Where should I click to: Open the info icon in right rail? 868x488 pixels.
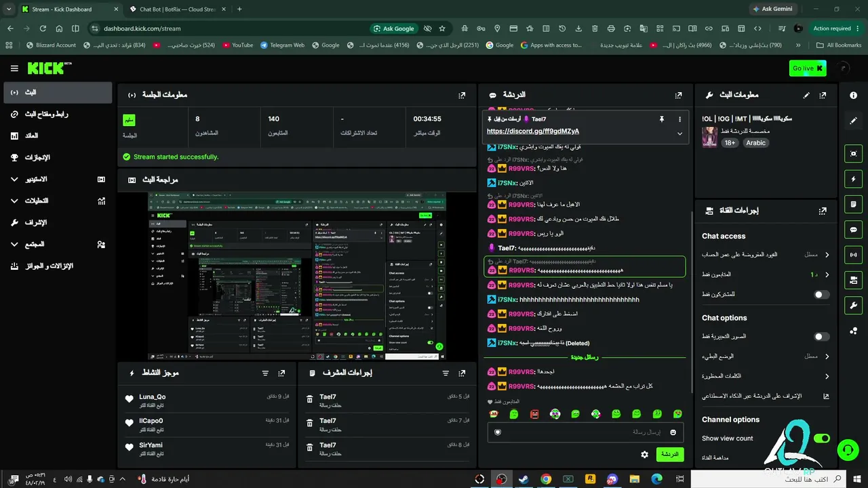854,96
